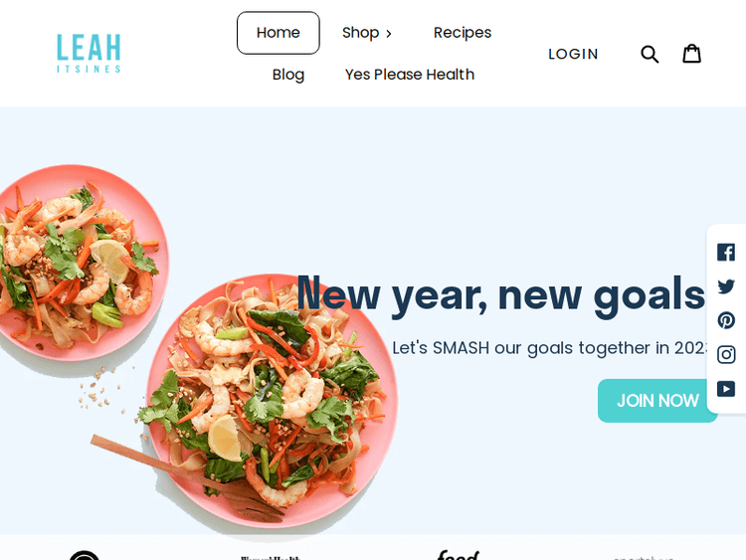Open the Yes Please Health link
The height and width of the screenshot is (560, 746).
(410, 75)
